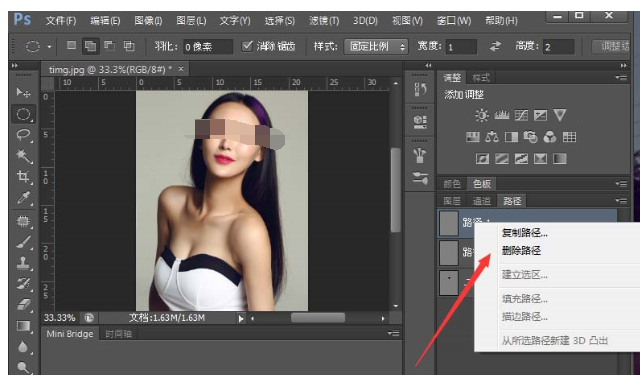Viewport: 640px width, 375px height.
Task: Add a Selective Color adjustment (crossed box icon)
Action: coord(540,158)
